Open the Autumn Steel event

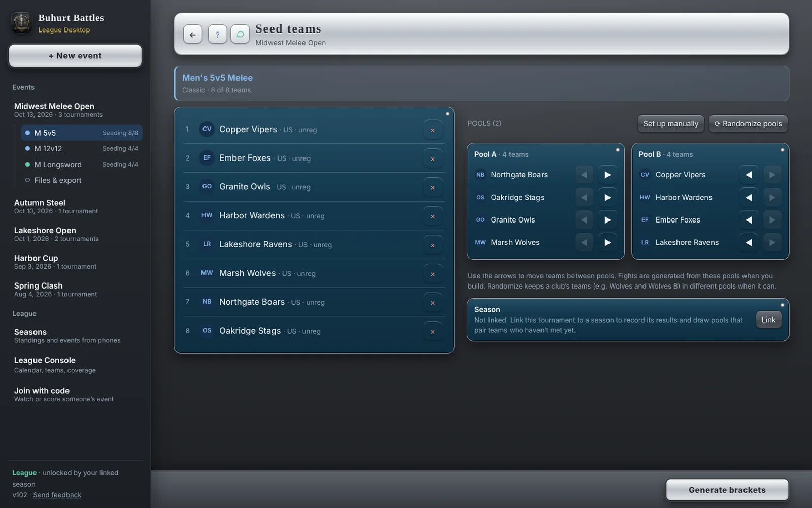pyautogui.click(x=76, y=206)
